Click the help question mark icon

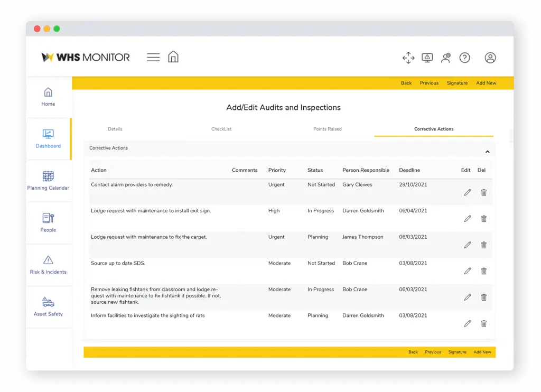click(464, 58)
